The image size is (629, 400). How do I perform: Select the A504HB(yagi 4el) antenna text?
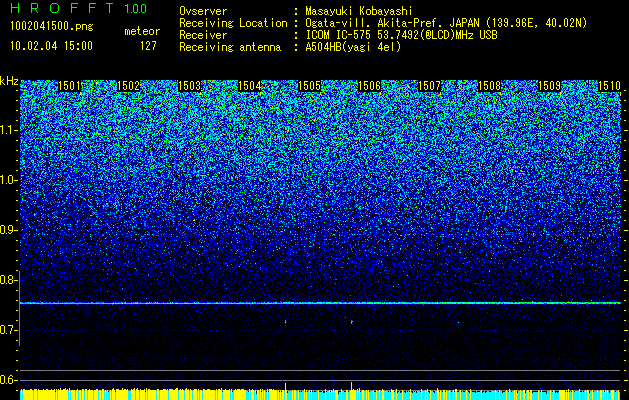(x=353, y=47)
